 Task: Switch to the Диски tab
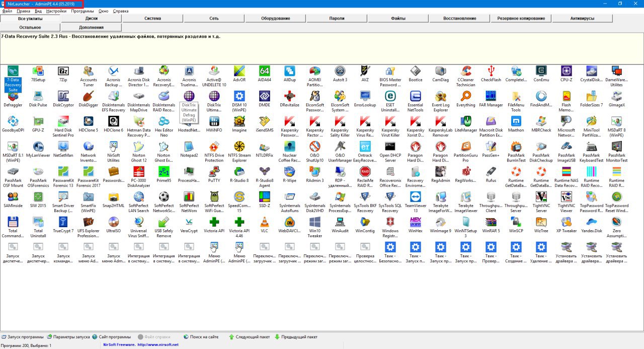click(x=92, y=19)
